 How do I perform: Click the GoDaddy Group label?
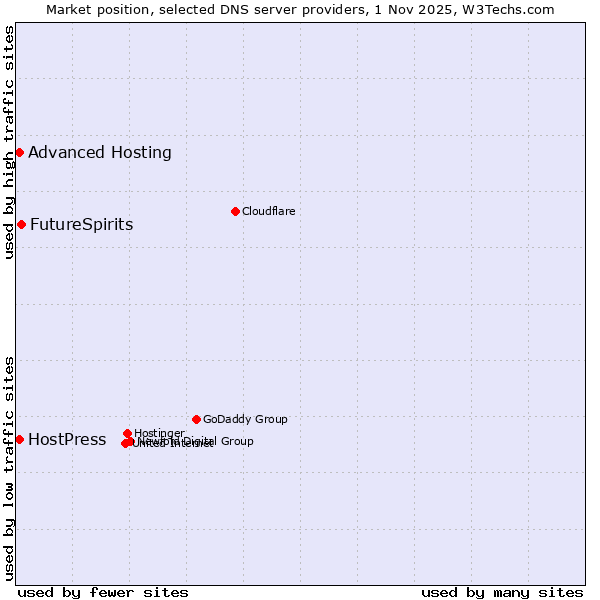pos(245,420)
